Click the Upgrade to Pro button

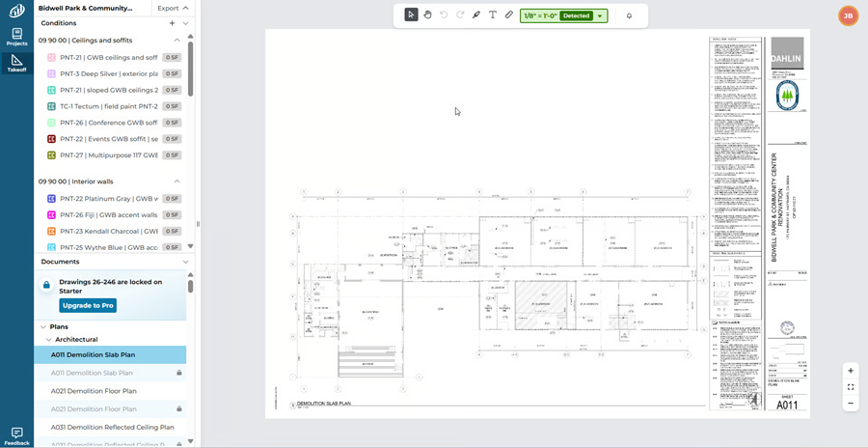pyautogui.click(x=88, y=305)
